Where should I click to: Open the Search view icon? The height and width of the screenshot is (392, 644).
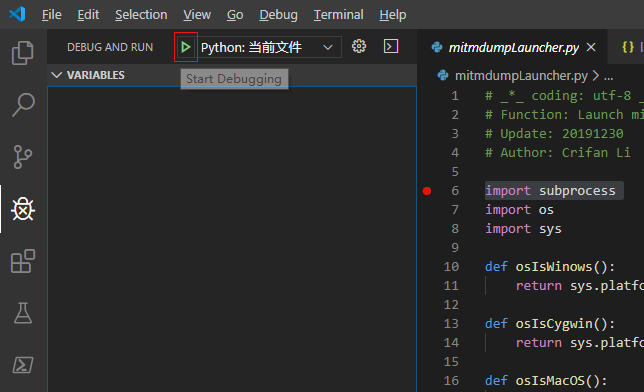23,104
